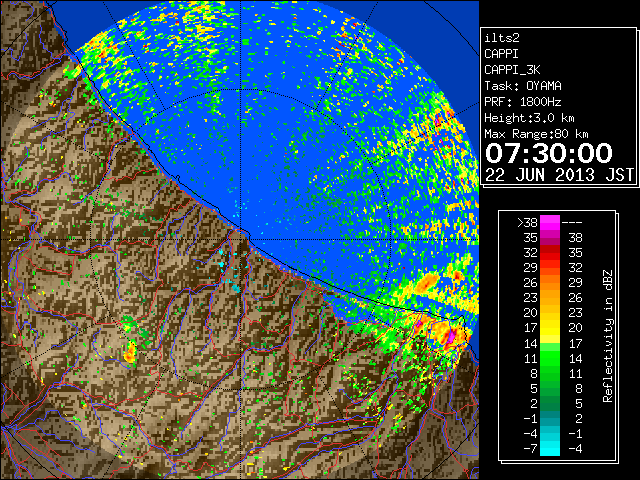640x480 pixels.
Task: Click the 'Reflectivity in dBZ' legend title
Action: 608,336
